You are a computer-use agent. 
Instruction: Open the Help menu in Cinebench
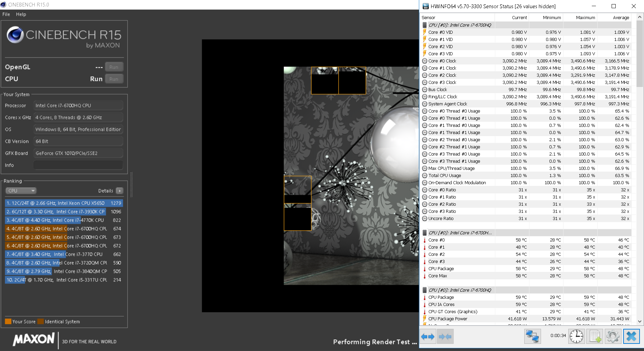(21, 14)
